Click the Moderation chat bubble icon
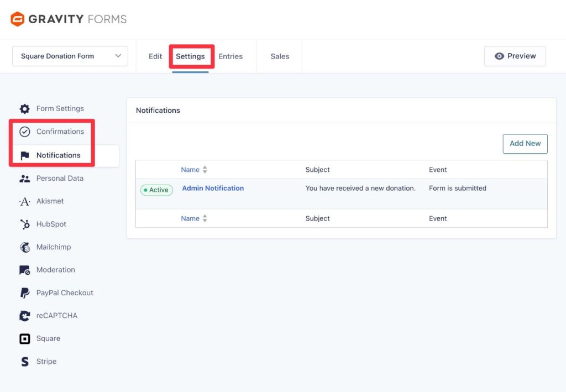The image size is (566, 392). click(x=24, y=270)
